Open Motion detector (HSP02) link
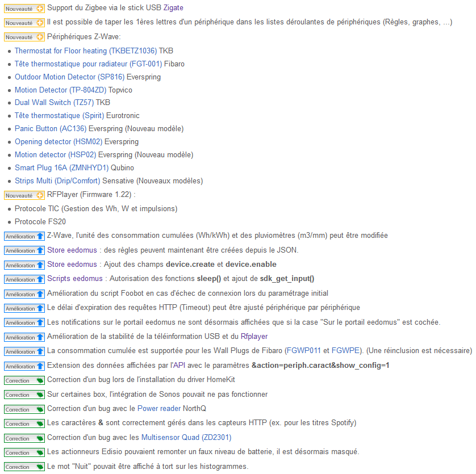 56,154
